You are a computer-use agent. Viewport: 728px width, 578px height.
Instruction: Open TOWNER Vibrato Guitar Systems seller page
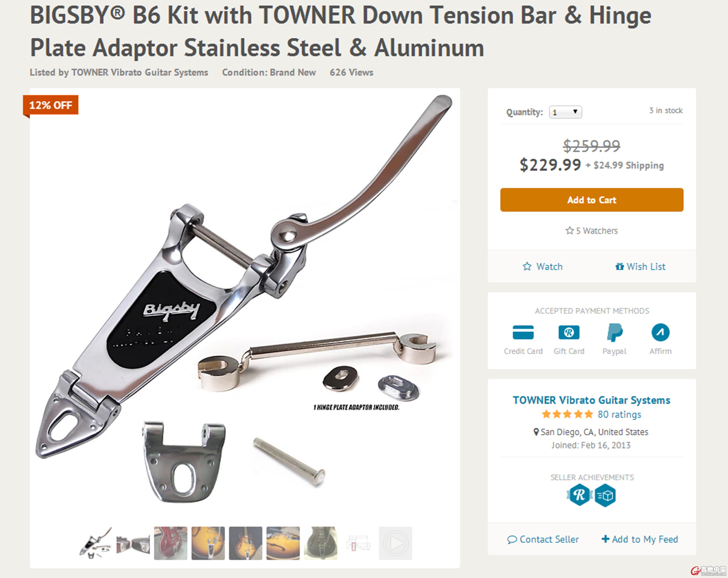coord(592,400)
